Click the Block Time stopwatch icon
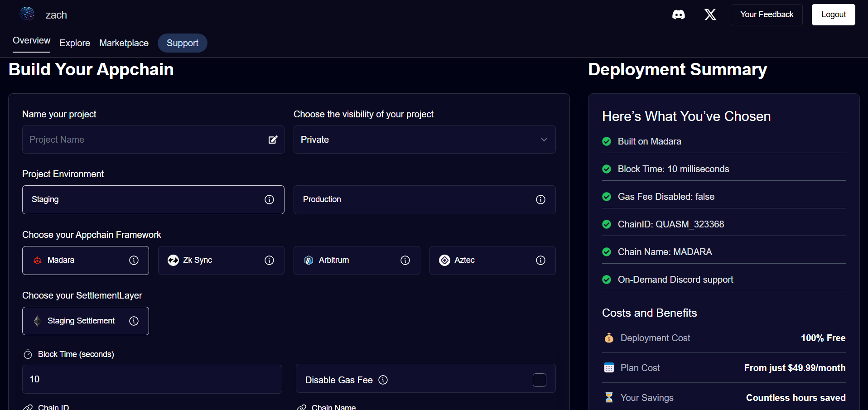This screenshot has width=868, height=410. pyautogui.click(x=28, y=354)
